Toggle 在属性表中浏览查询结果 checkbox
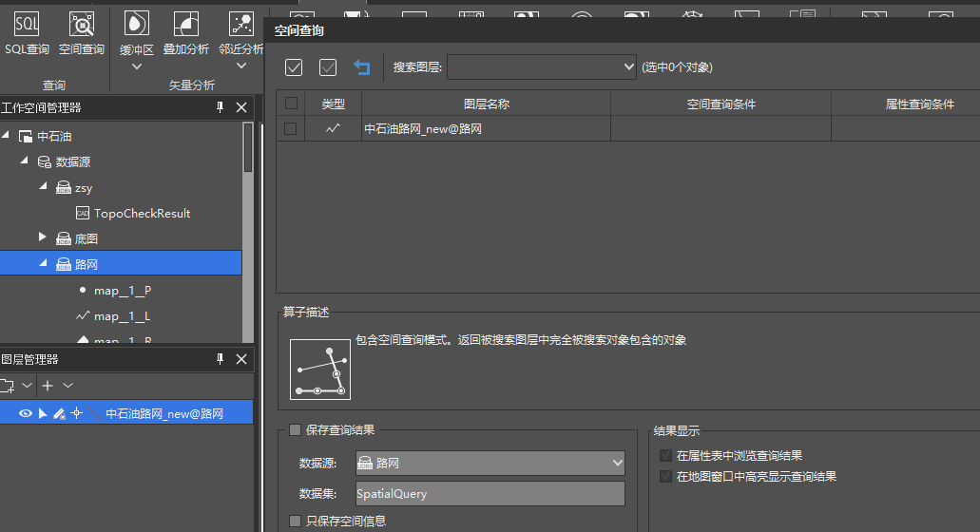Image resolution: width=980 pixels, height=532 pixels. coord(665,455)
